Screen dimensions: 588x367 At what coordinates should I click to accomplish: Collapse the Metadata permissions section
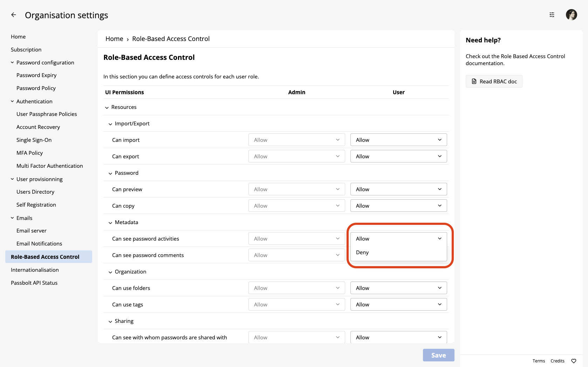click(110, 223)
